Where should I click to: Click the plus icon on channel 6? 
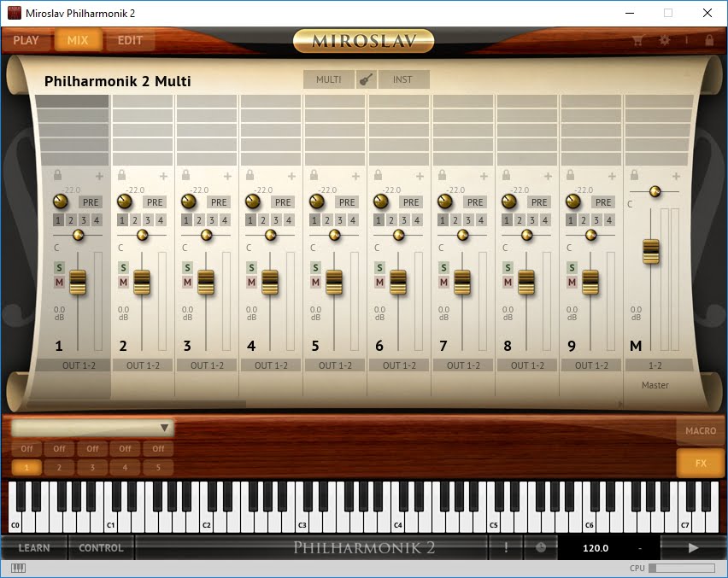(420, 176)
